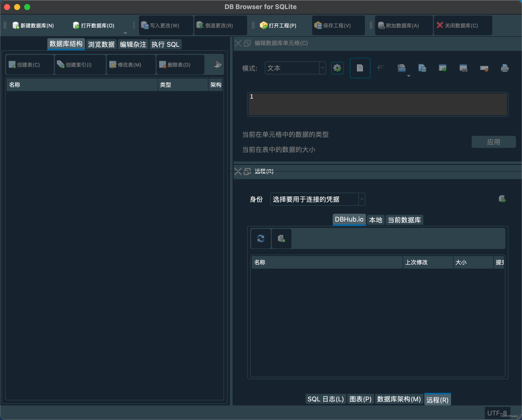Click the printer icon in cell editor
Image resolution: width=522 pixels, height=420 pixels.
click(x=505, y=68)
